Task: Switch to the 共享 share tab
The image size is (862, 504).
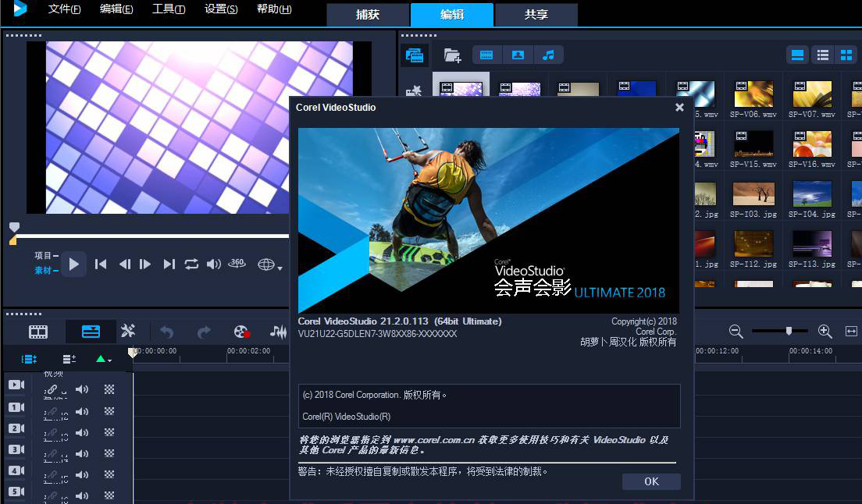Action: [536, 15]
